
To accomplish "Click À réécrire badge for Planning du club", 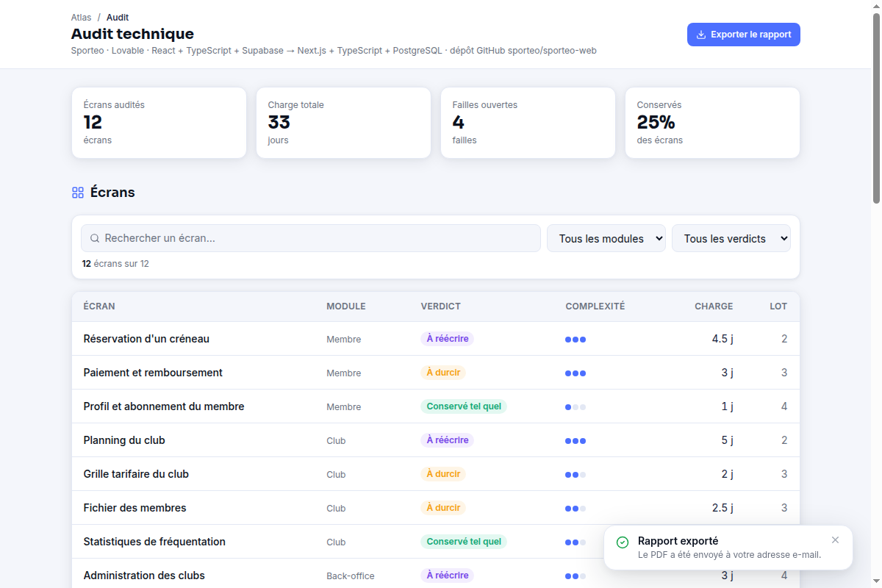I will click(447, 440).
